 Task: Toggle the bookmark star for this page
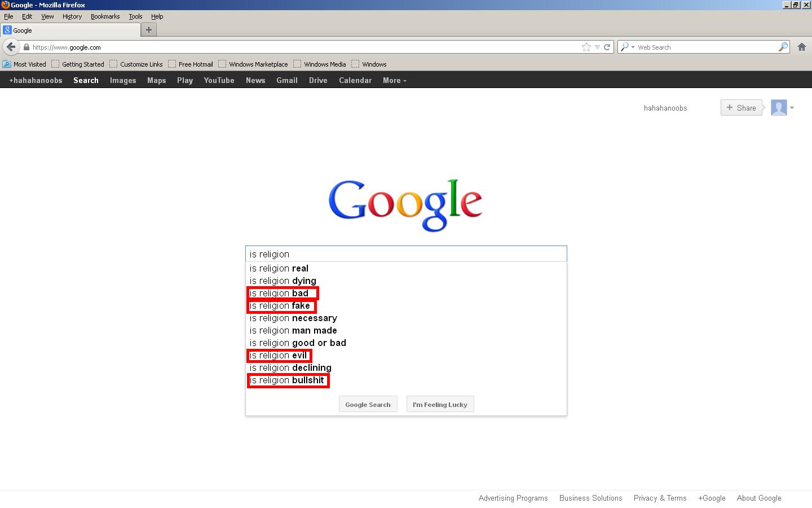point(585,47)
